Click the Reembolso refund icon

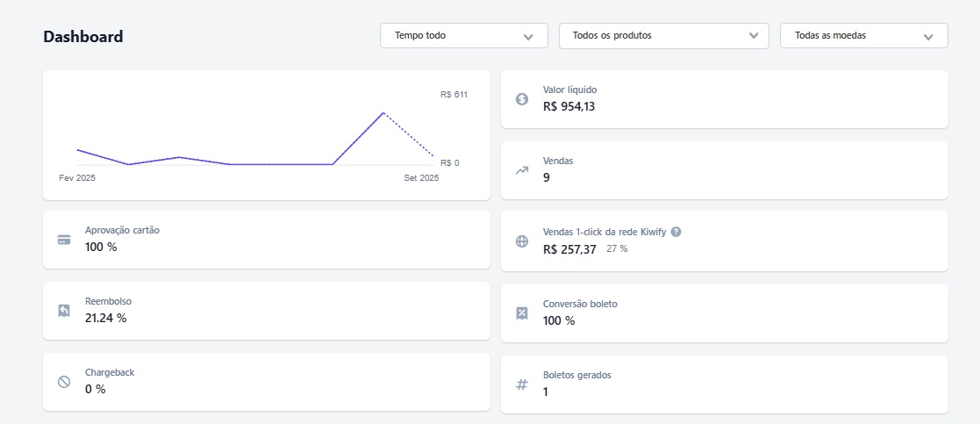64,311
